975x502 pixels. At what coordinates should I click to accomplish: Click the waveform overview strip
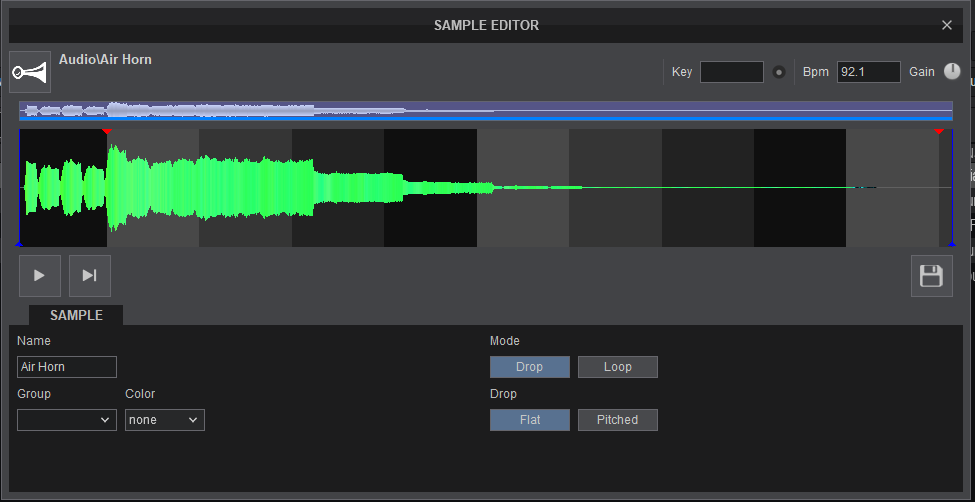pyautogui.click(x=486, y=110)
